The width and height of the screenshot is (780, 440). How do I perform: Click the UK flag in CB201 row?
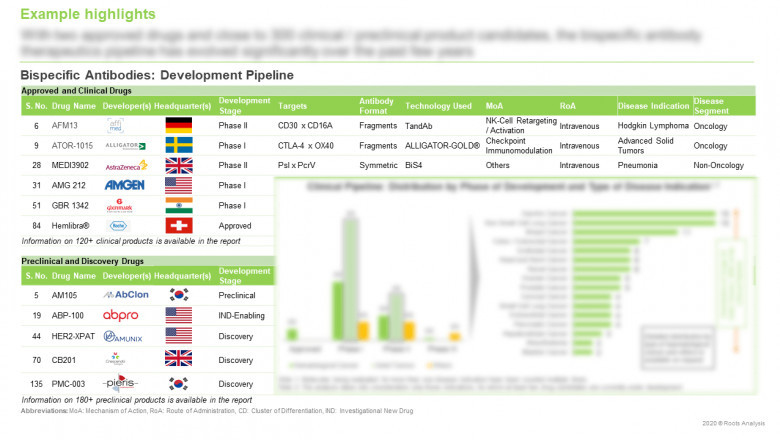pos(179,358)
